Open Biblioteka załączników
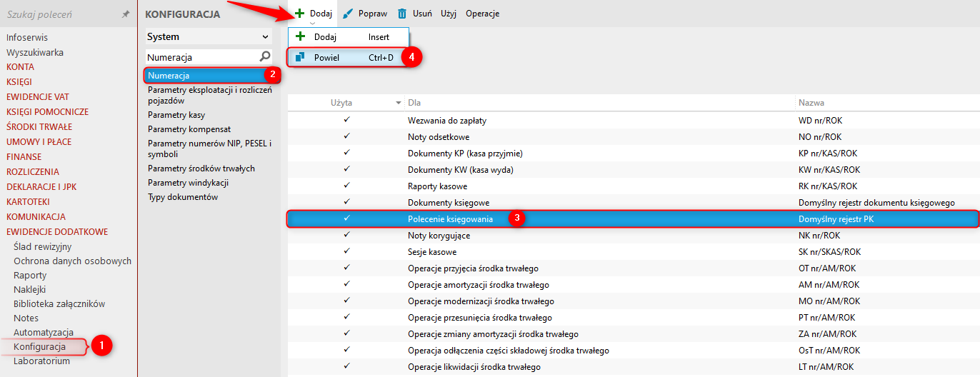The width and height of the screenshot is (980, 377). (x=59, y=304)
